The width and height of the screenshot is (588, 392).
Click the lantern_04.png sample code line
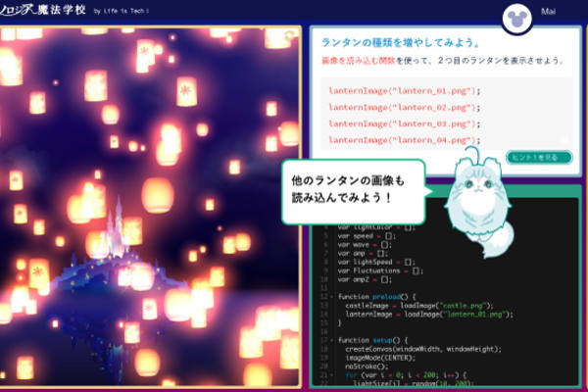tap(405, 140)
